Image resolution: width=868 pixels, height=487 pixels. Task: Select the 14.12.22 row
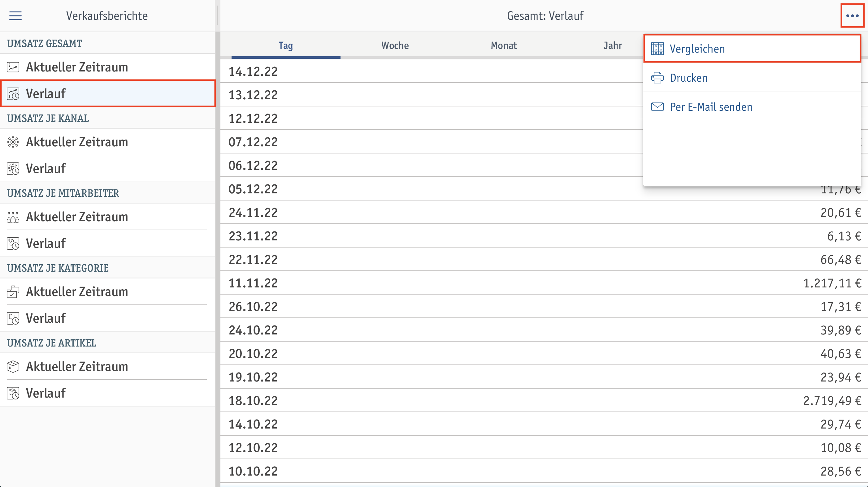[432, 71]
